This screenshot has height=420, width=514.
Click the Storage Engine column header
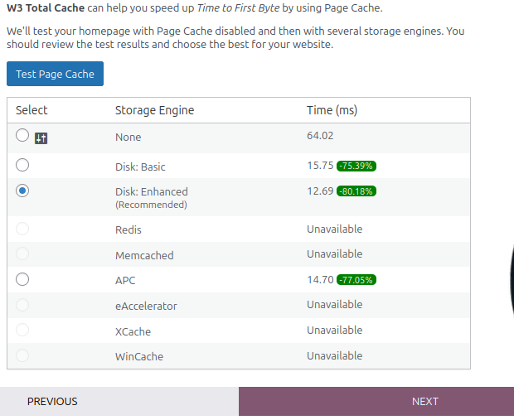(154, 110)
